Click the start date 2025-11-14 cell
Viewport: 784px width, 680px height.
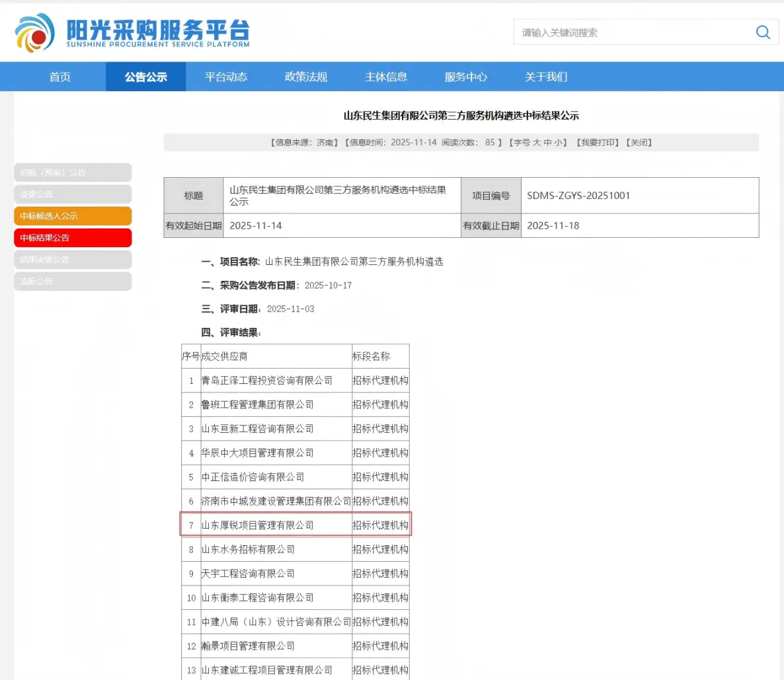(342, 225)
